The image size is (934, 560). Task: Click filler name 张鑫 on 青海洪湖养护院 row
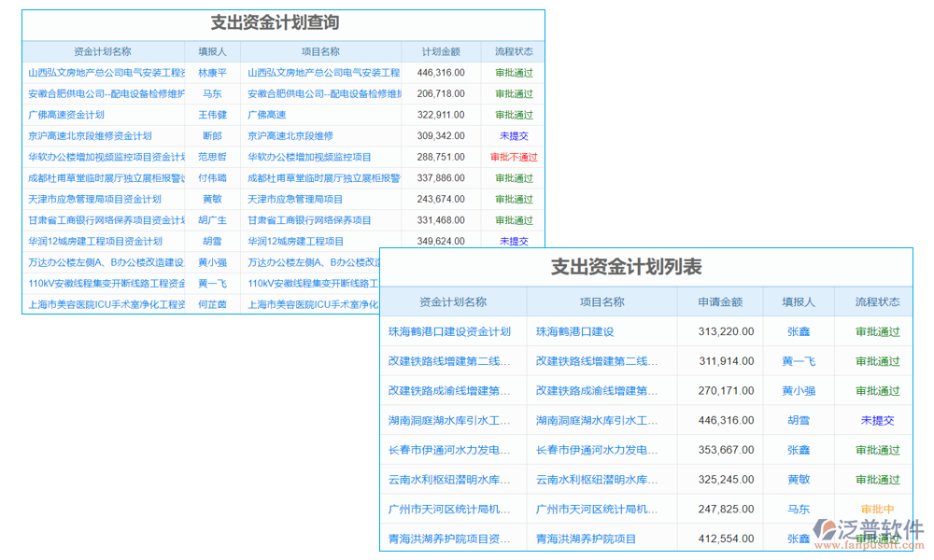coord(798,539)
